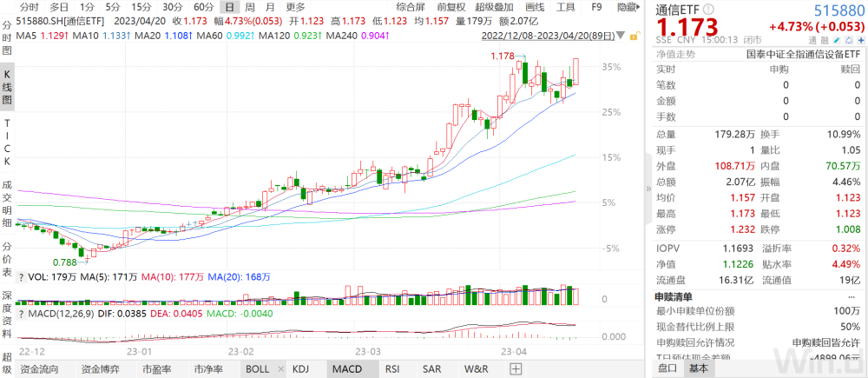Screen dimensions: 868x378
Task: Click the 0.788 low price marker
Action: (x=63, y=262)
